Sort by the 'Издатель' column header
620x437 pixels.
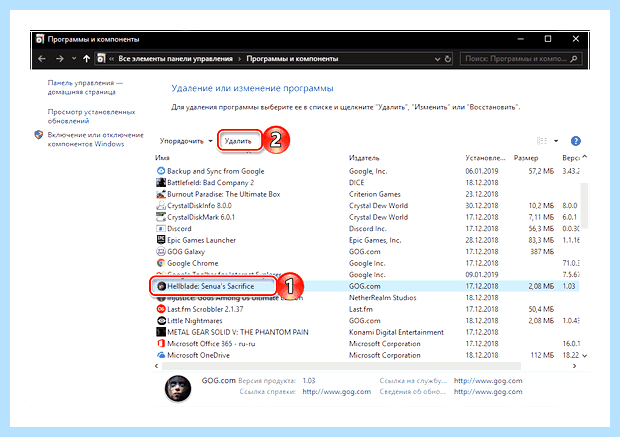[364, 158]
